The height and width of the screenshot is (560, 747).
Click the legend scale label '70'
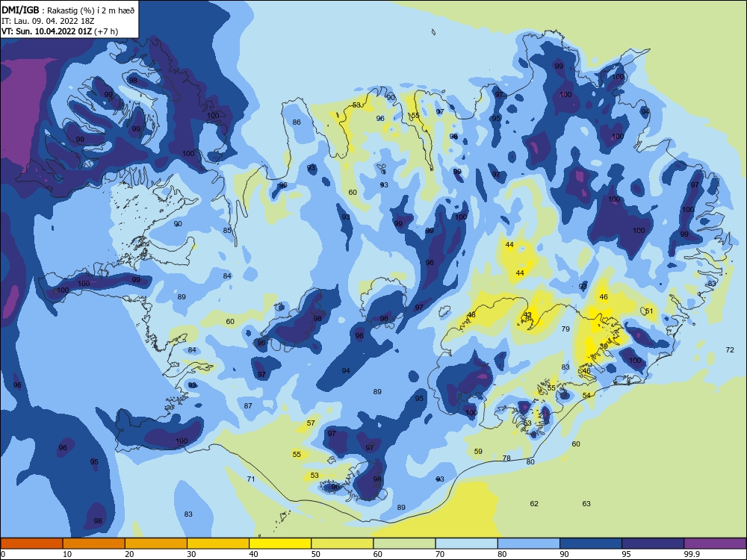tap(440, 554)
